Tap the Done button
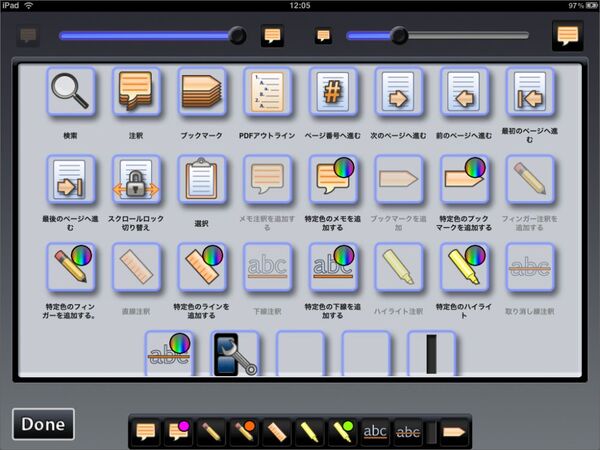 [43, 424]
